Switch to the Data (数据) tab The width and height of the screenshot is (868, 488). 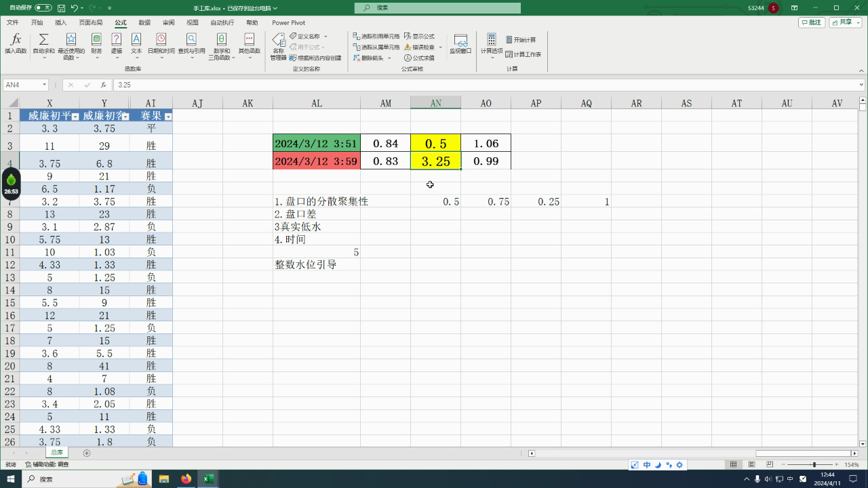[x=144, y=22]
